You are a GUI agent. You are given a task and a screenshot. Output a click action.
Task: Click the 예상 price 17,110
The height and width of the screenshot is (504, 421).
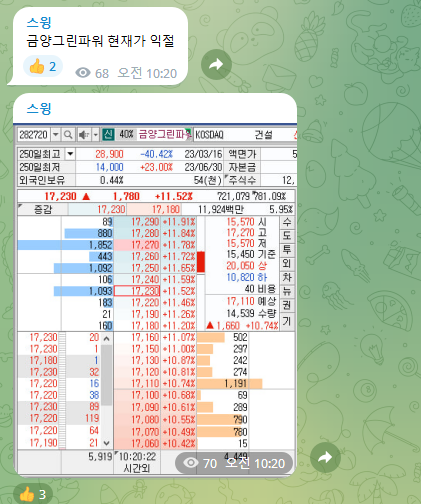241,301
